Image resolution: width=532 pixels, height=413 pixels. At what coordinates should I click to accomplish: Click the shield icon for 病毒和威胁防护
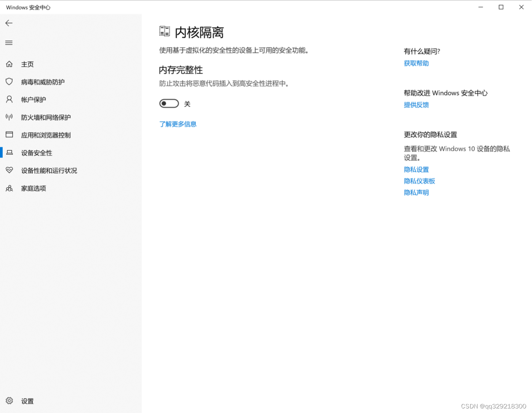(x=10, y=82)
